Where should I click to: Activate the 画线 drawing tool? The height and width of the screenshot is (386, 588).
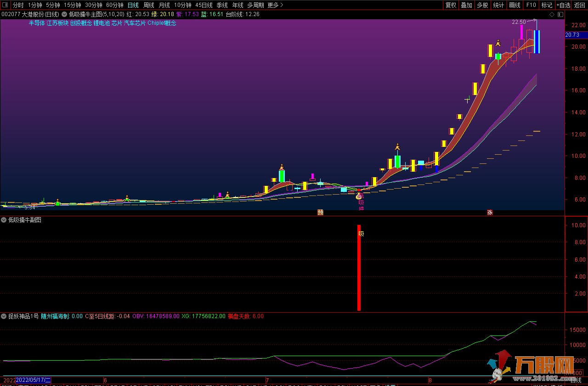pyautogui.click(x=515, y=5)
